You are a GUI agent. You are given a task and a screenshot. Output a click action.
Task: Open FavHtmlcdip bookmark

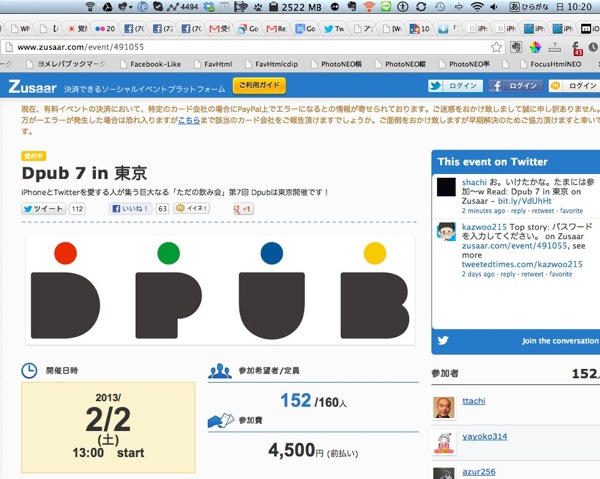pos(271,64)
